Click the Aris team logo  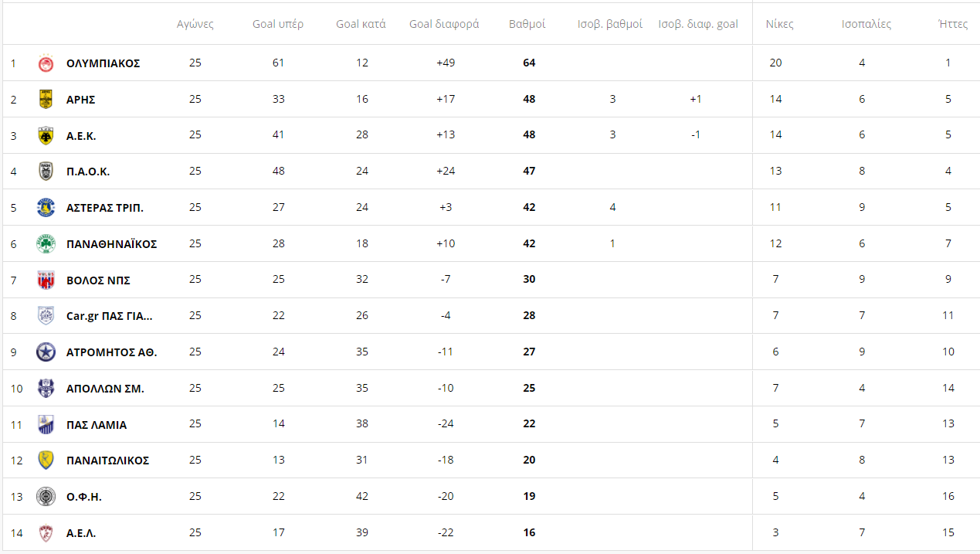coord(46,99)
